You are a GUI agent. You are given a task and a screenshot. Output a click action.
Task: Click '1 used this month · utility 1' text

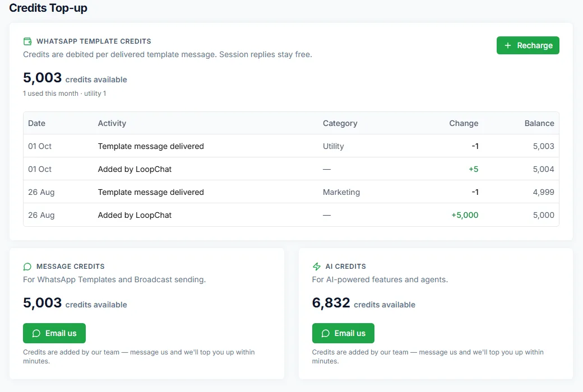(x=64, y=94)
